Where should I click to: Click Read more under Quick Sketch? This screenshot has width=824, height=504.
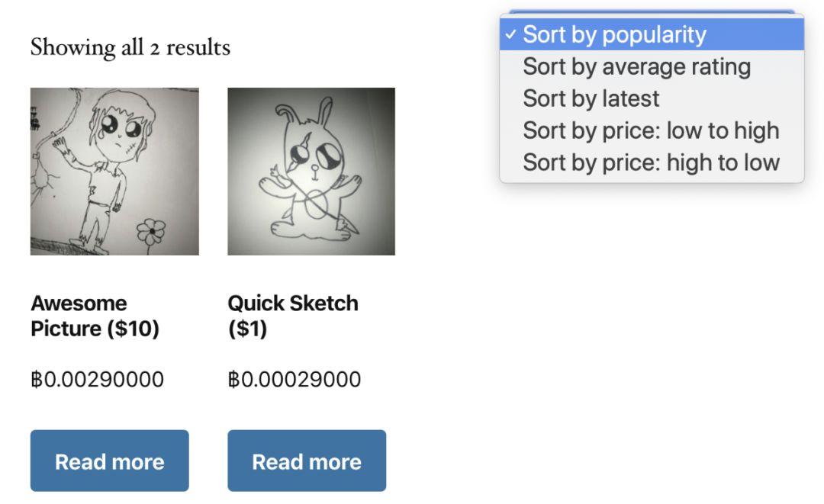point(307,461)
